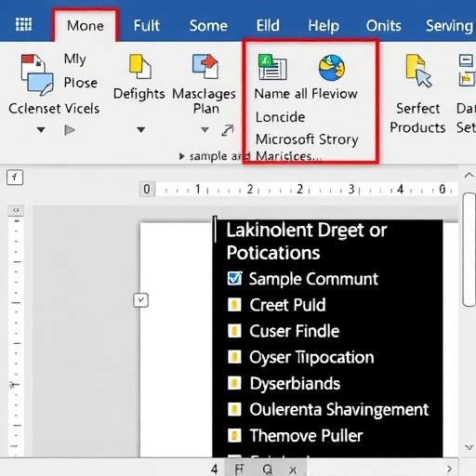The width and height of the screenshot is (476, 476).
Task: Toggle the Dyserbiands checkbox
Action: point(234,383)
